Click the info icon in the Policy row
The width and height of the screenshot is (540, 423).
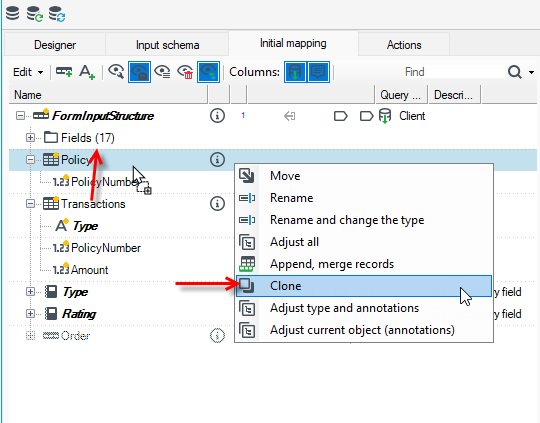(217, 159)
